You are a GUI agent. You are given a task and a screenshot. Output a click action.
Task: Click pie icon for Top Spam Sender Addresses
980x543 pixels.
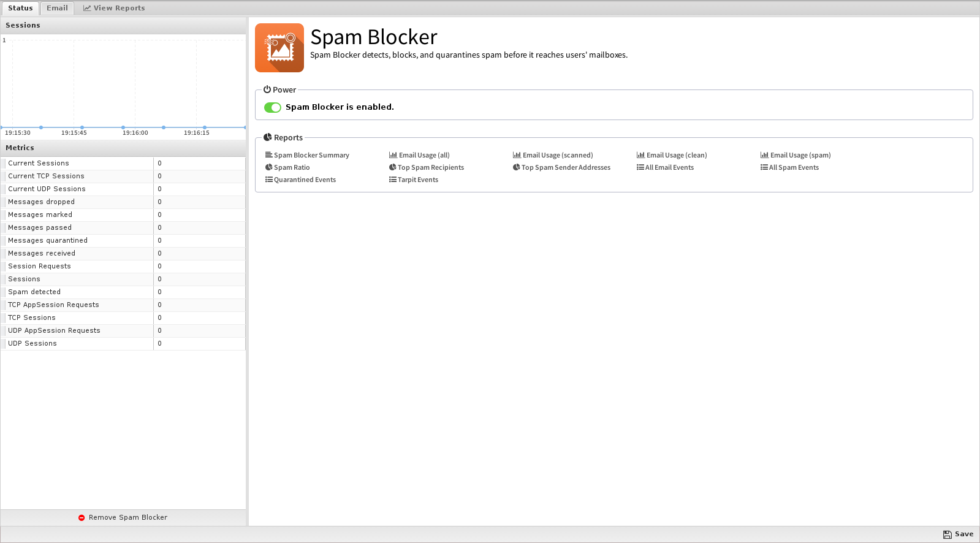(516, 167)
